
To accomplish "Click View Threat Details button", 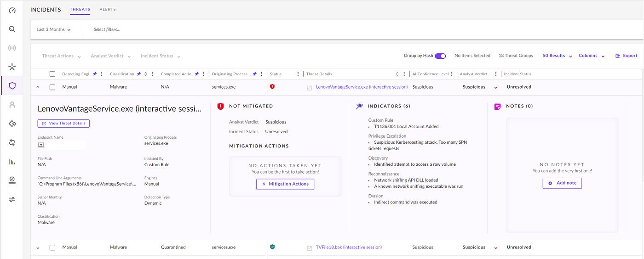I will coord(63,124).
